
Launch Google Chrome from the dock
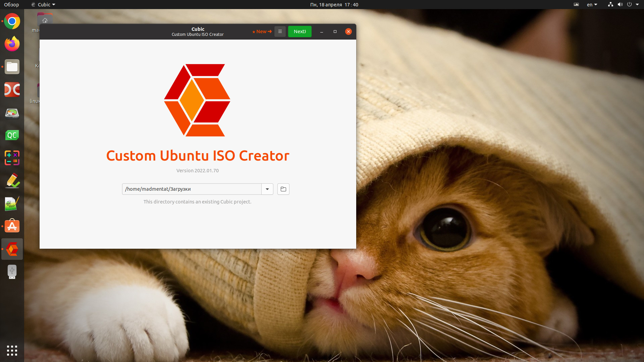[12, 21]
